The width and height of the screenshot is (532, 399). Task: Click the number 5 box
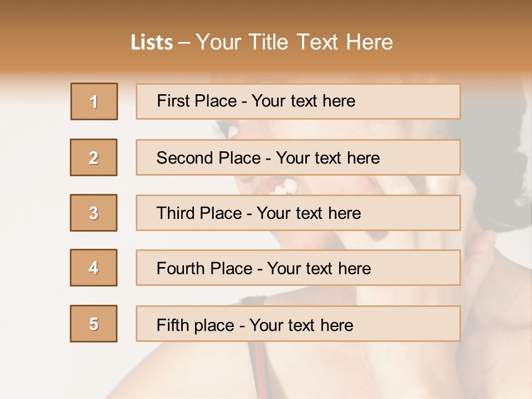[x=94, y=324]
